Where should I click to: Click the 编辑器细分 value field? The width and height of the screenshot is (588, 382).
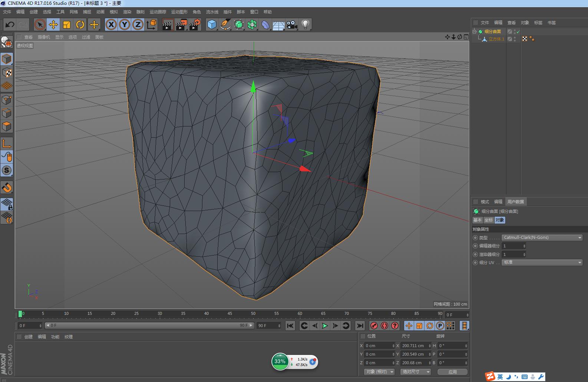click(512, 246)
